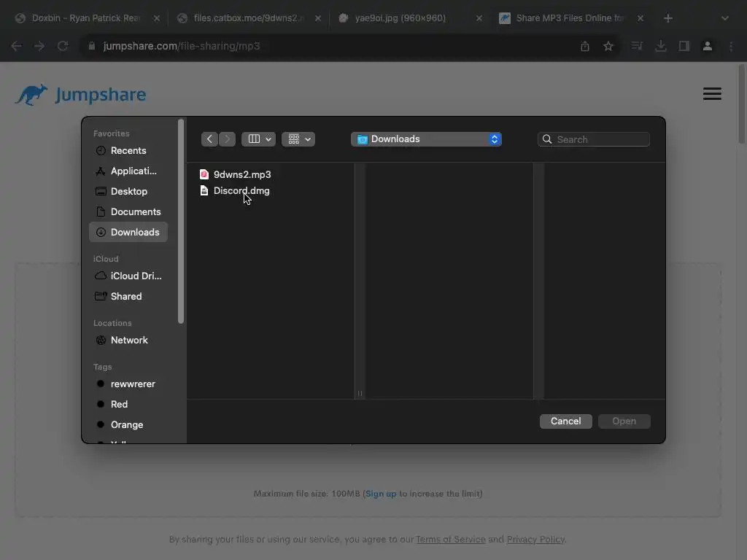The height and width of the screenshot is (560, 747).
Task: Open Shared folder in sidebar
Action: [x=128, y=297]
